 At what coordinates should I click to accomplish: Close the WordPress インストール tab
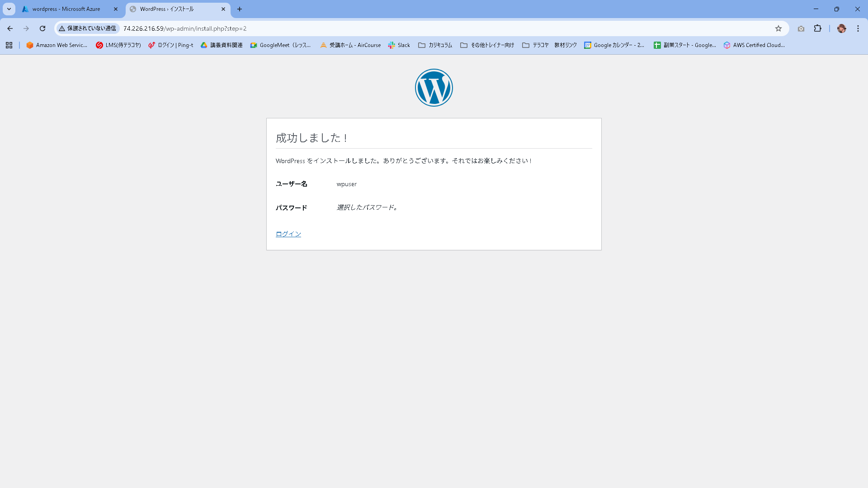(x=223, y=9)
